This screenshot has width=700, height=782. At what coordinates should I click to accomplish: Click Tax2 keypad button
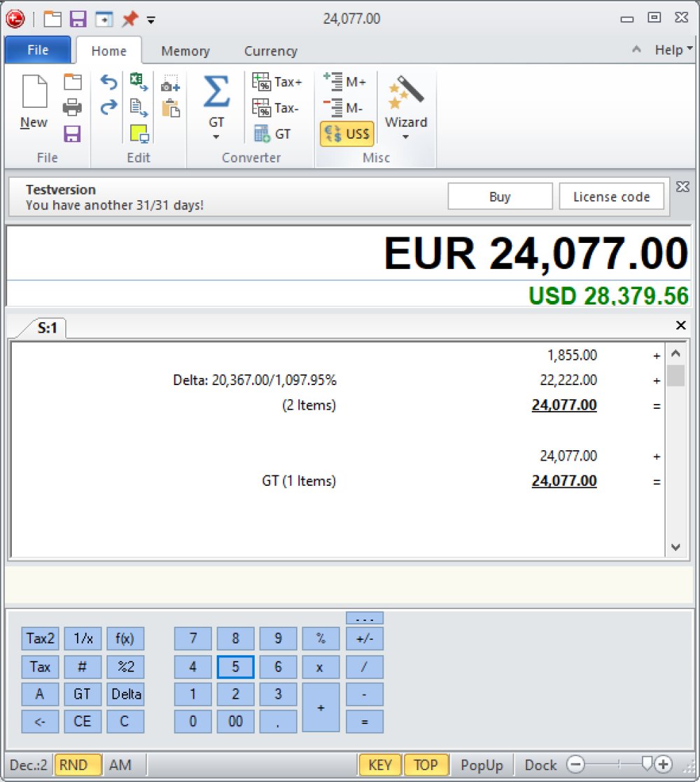40,638
